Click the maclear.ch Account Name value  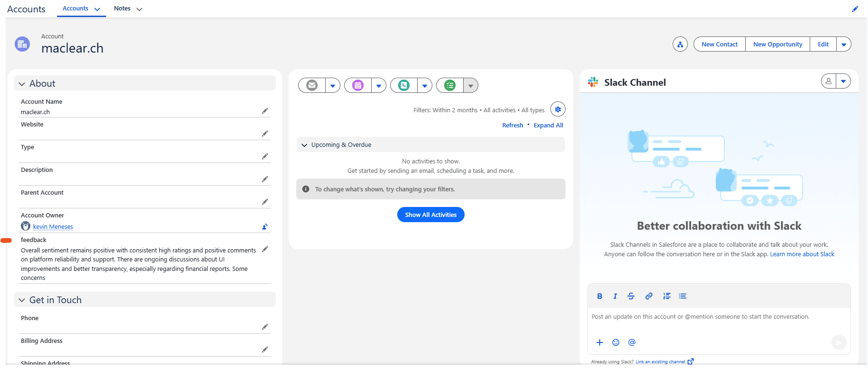coord(35,112)
